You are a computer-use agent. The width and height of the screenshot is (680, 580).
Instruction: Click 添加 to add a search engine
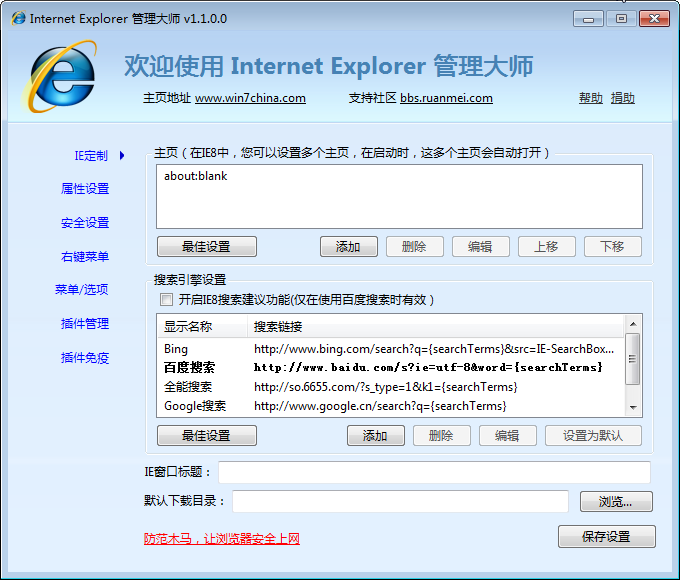[376, 435]
